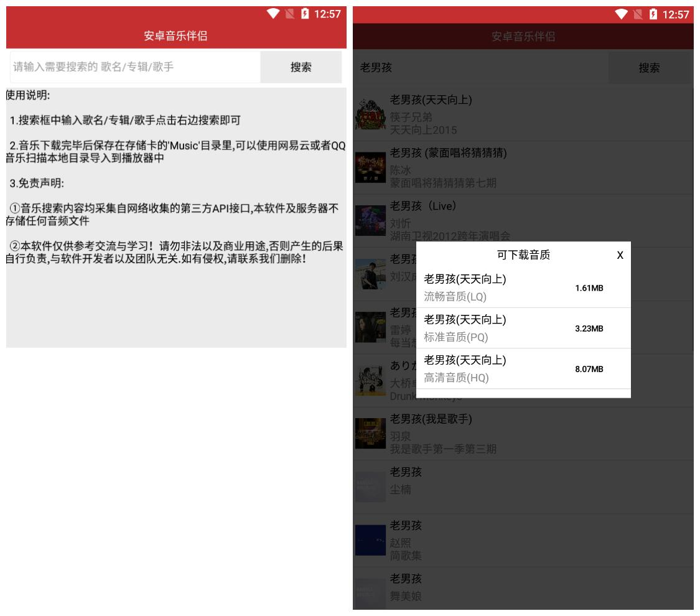This screenshot has height=616, width=700.
Task: Click album thumbnail of 羽泉's 老男孩(我是歌手)
Action: [370, 433]
